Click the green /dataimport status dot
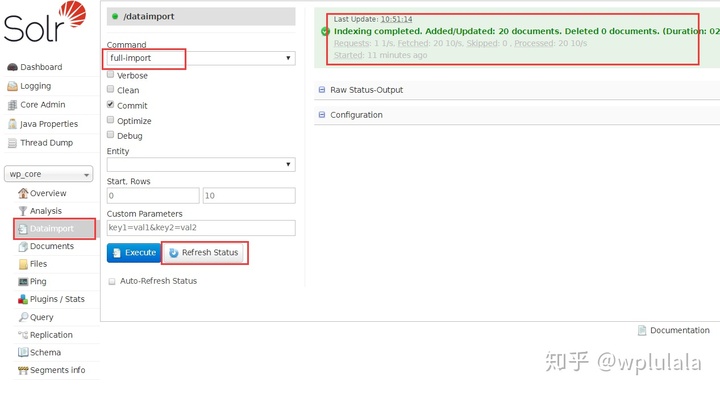This screenshot has height=394, width=720. 115,16
